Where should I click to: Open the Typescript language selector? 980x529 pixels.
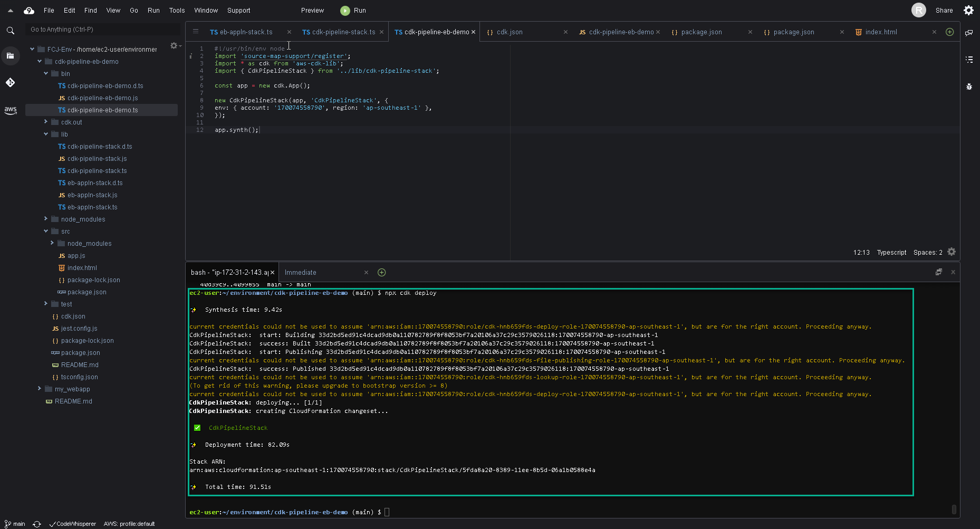click(891, 253)
